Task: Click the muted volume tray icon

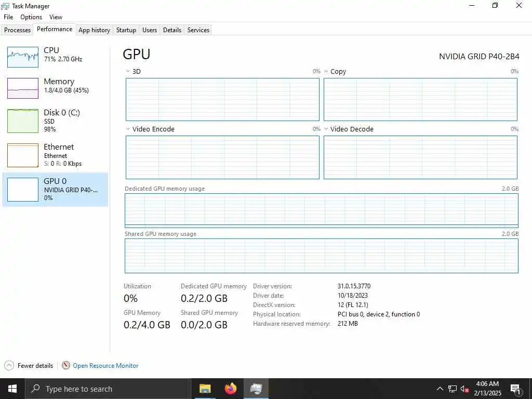Action: [464, 389]
